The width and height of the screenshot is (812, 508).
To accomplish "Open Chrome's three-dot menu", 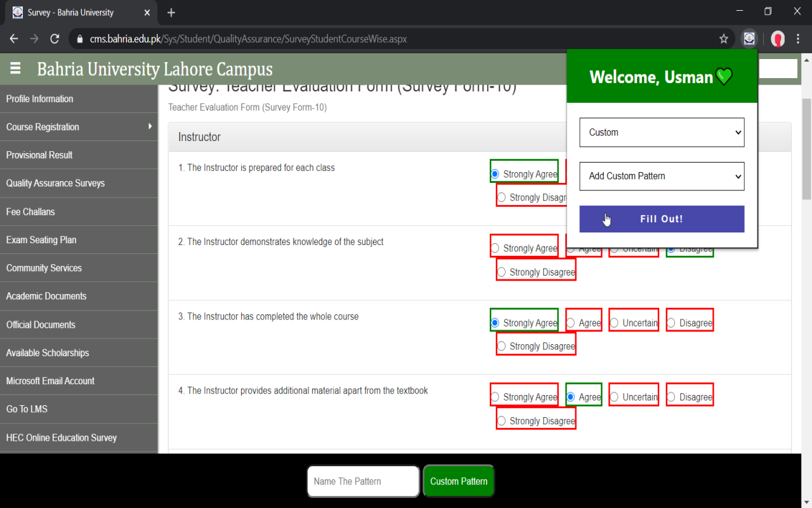I will pyautogui.click(x=798, y=39).
